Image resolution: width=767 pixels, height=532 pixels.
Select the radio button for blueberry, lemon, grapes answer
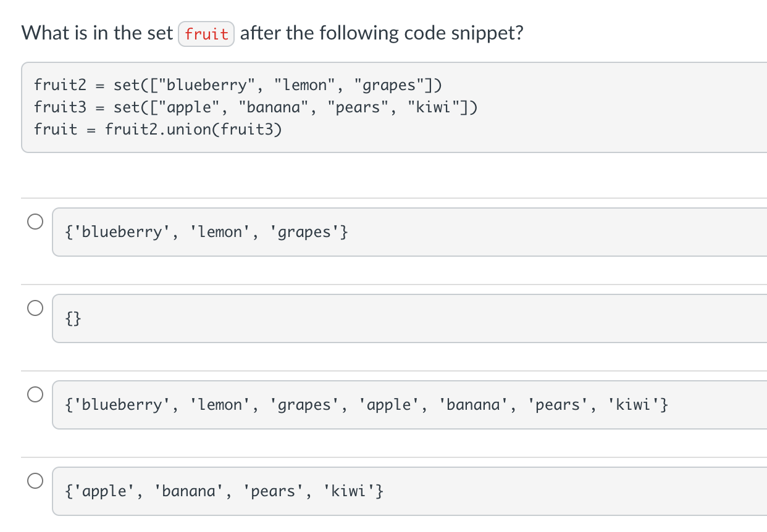point(35,222)
